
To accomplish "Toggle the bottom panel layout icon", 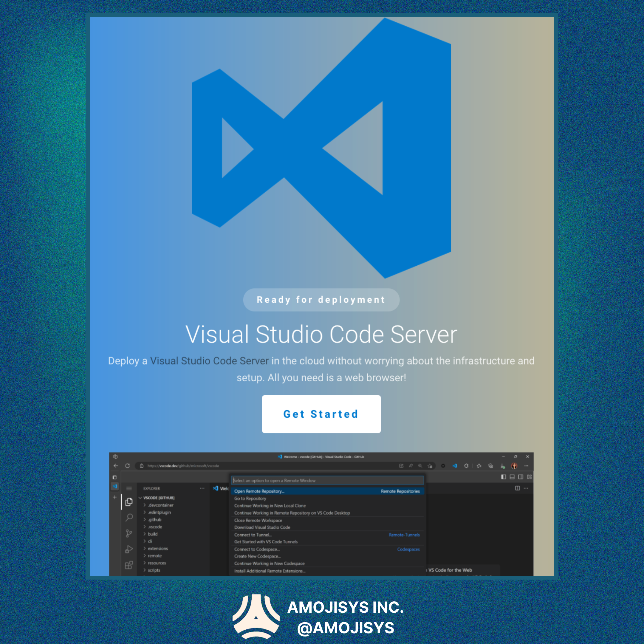I will point(512,477).
